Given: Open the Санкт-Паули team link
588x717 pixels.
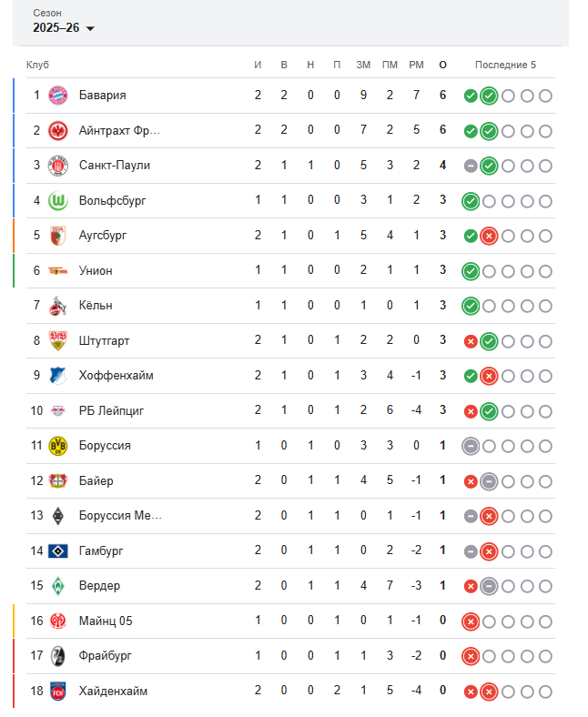Looking at the screenshot, I should pyautogui.click(x=115, y=166).
